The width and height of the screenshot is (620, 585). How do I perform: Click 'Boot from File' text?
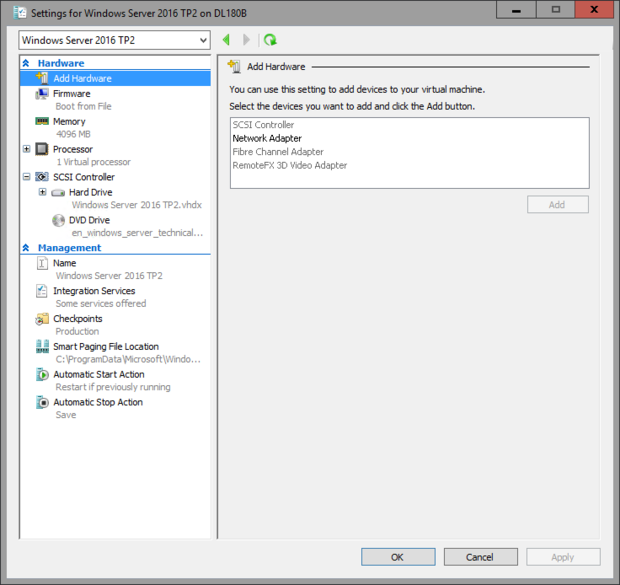click(83, 106)
